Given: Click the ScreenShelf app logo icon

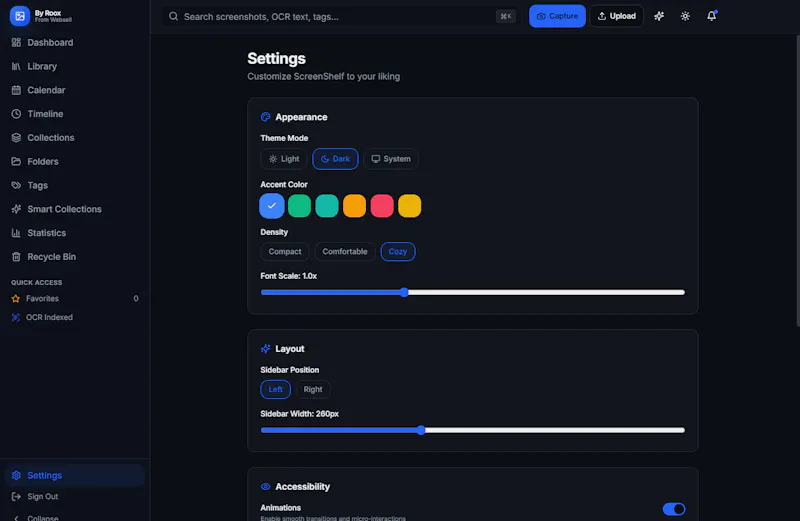Looking at the screenshot, I should pos(19,16).
